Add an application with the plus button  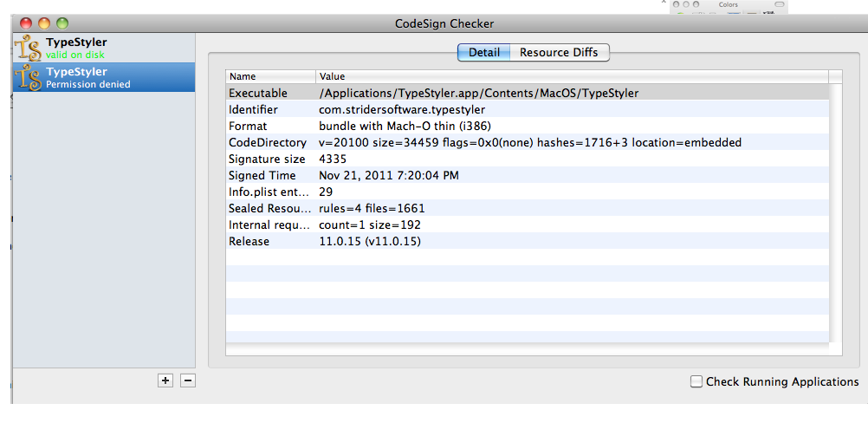tap(165, 381)
